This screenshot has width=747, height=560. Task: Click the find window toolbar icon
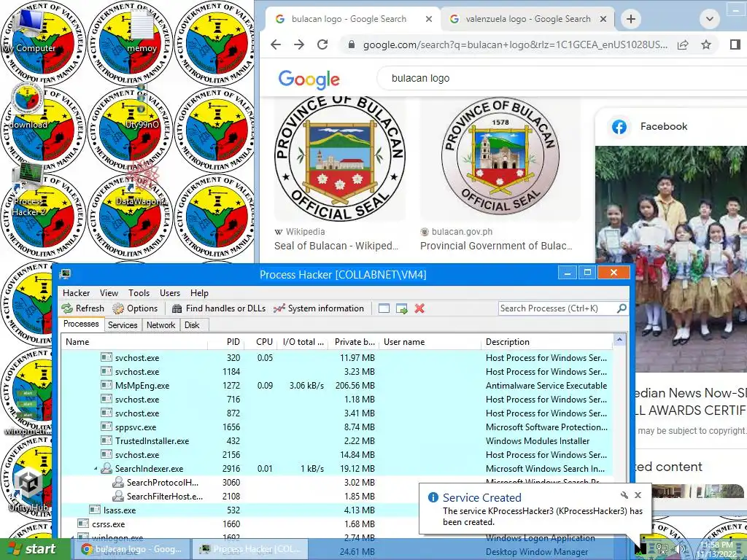pyautogui.click(x=384, y=308)
